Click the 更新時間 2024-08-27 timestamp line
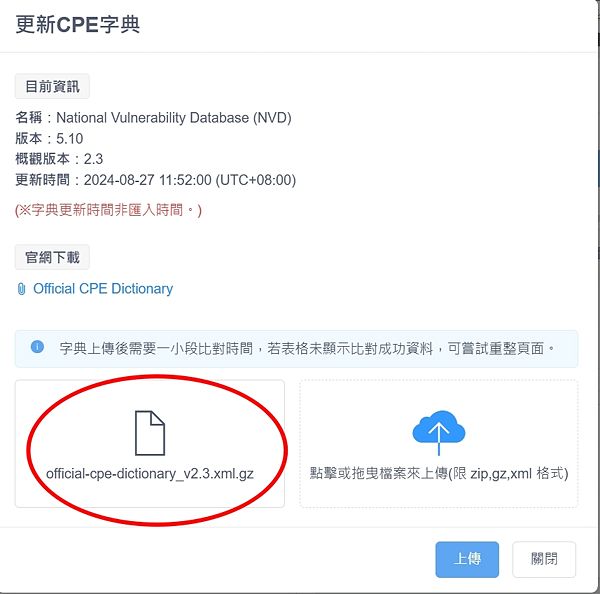This screenshot has width=600, height=594. [155, 180]
